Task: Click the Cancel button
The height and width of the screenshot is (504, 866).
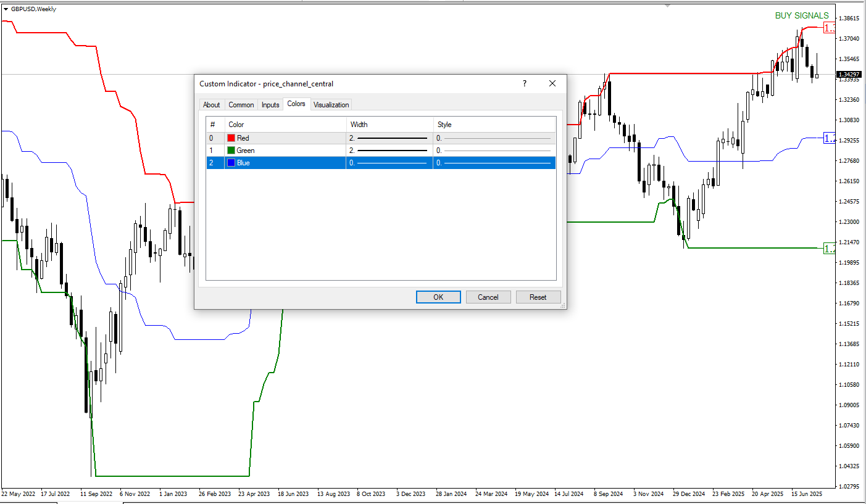Action: (488, 297)
